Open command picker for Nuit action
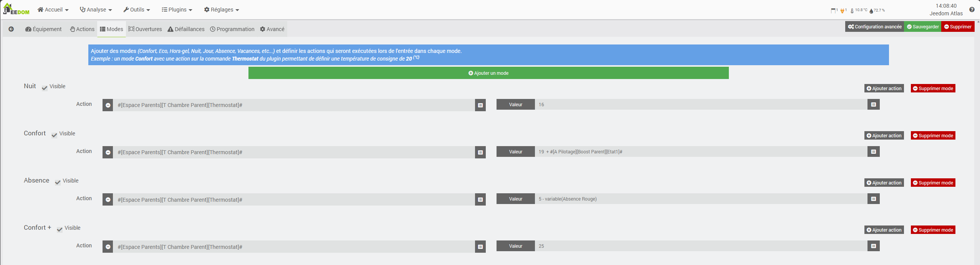The height and width of the screenshot is (265, 980). pos(480,105)
